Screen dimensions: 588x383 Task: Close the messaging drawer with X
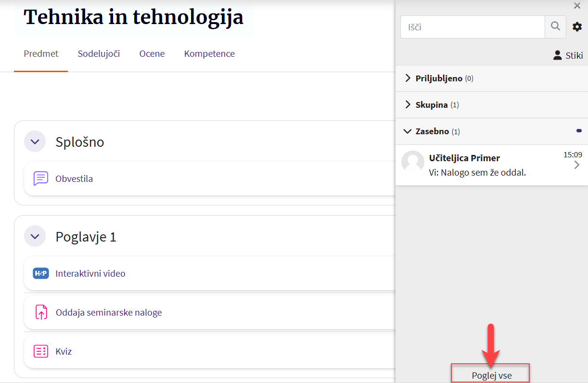pyautogui.click(x=577, y=6)
